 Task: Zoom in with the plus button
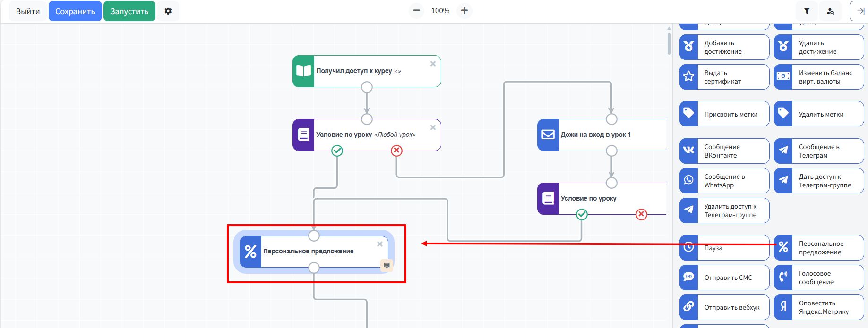coord(464,11)
